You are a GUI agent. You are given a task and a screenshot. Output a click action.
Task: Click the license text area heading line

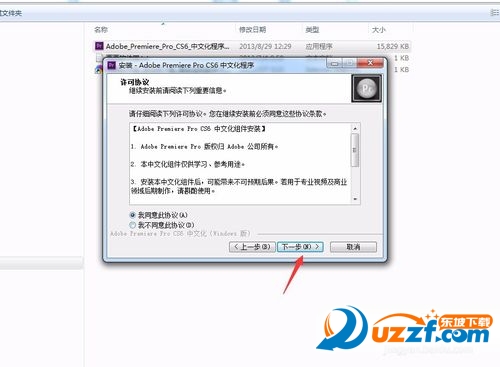tap(199, 129)
